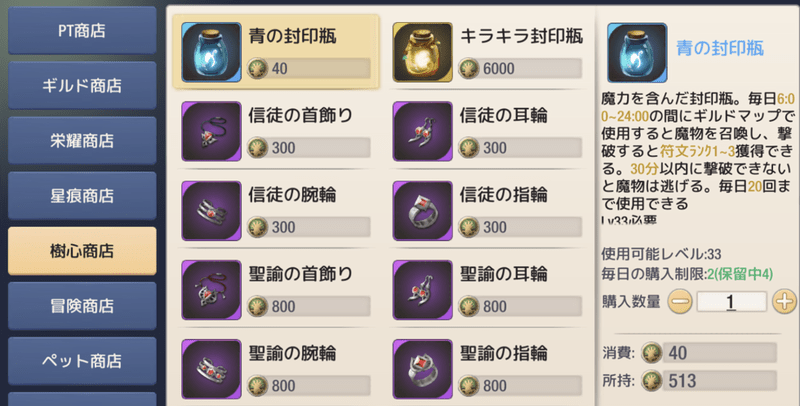800x406 pixels.
Task: Choose the 聖諭の腕輪 bracelet icon
Action: 211,369
